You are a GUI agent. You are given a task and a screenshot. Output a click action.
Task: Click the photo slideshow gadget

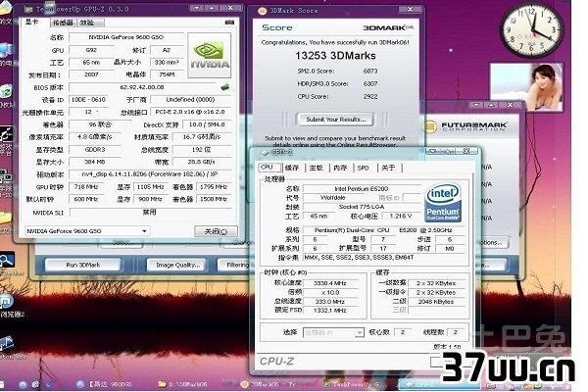526,87
